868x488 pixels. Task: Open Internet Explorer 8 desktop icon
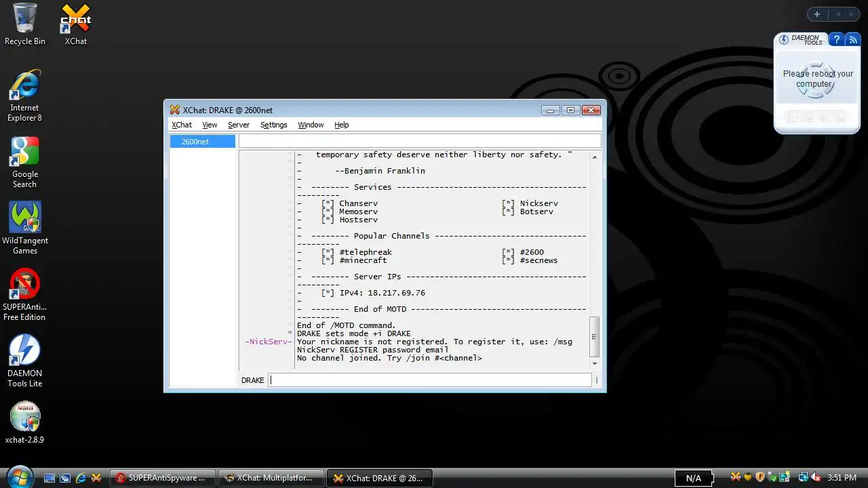pos(25,96)
